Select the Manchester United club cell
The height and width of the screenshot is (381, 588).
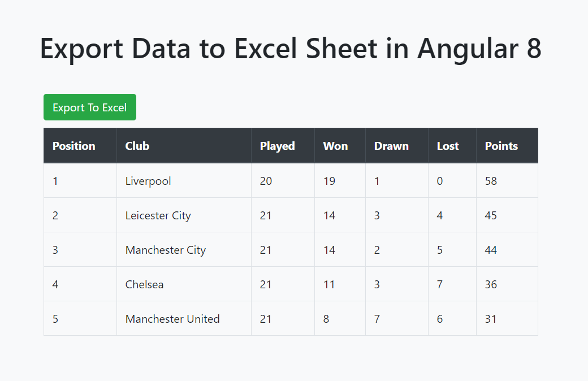coord(172,318)
